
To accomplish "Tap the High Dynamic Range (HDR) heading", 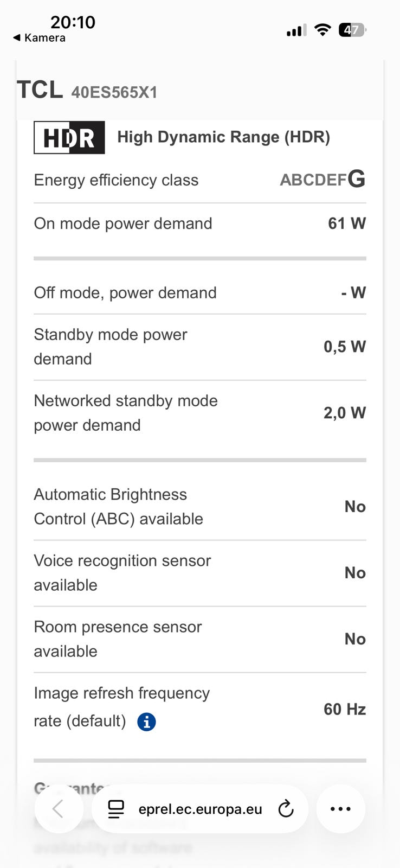I will pos(223,137).
